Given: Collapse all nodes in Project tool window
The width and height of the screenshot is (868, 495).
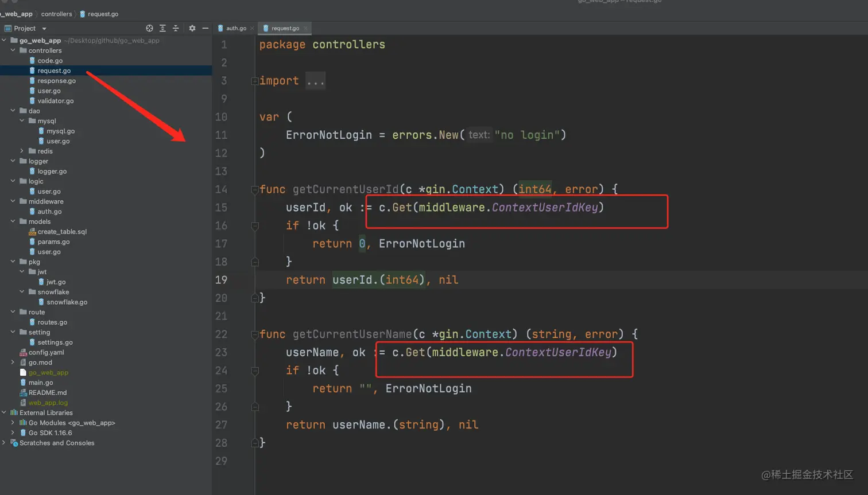Looking at the screenshot, I should pos(176,28).
